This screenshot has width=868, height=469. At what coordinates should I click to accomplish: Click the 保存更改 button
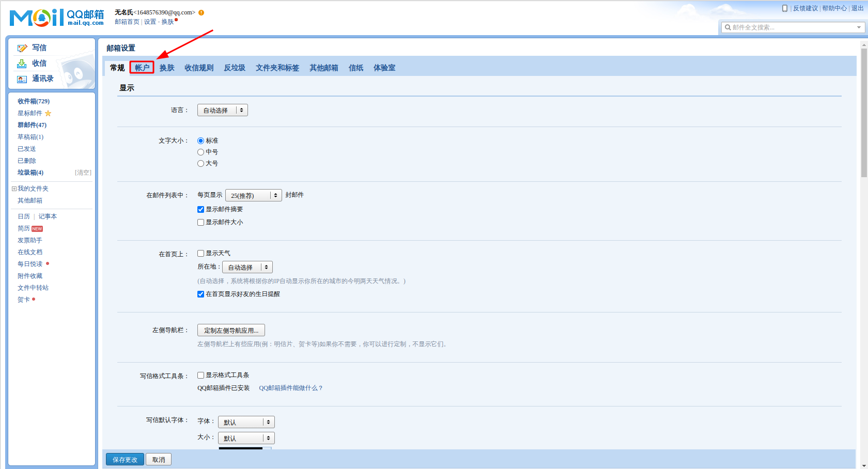[x=125, y=459]
